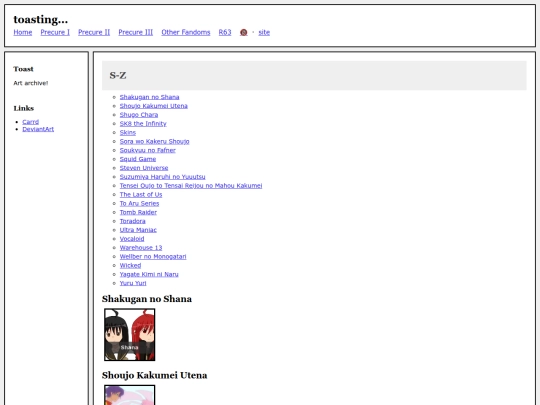Go to the Home page link
Viewport: 540px width, 405px height.
(23, 32)
